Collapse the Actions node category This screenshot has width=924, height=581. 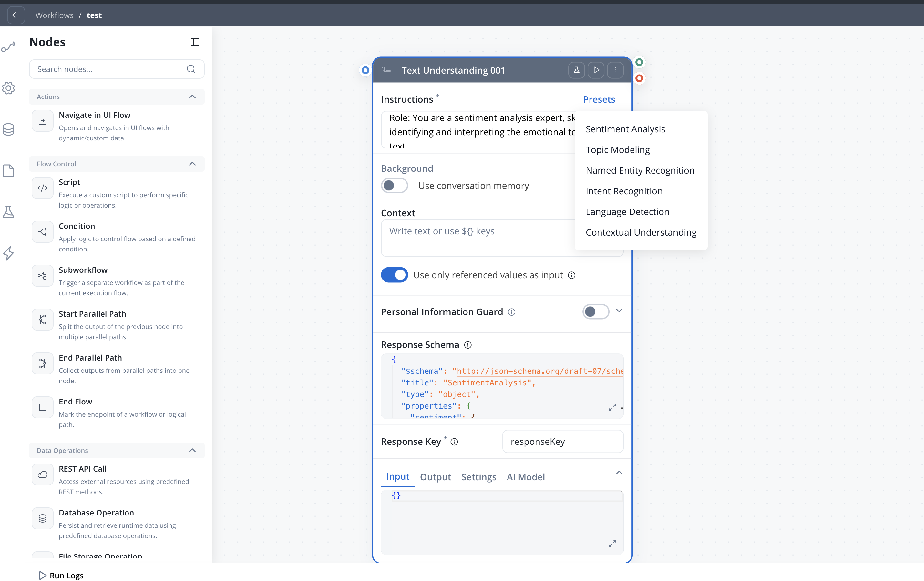193,97
